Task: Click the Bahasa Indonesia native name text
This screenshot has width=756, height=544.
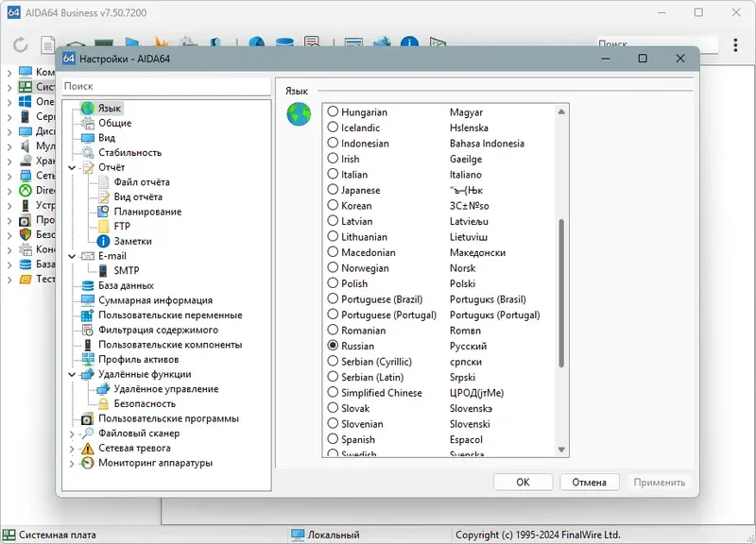Action: click(x=487, y=144)
